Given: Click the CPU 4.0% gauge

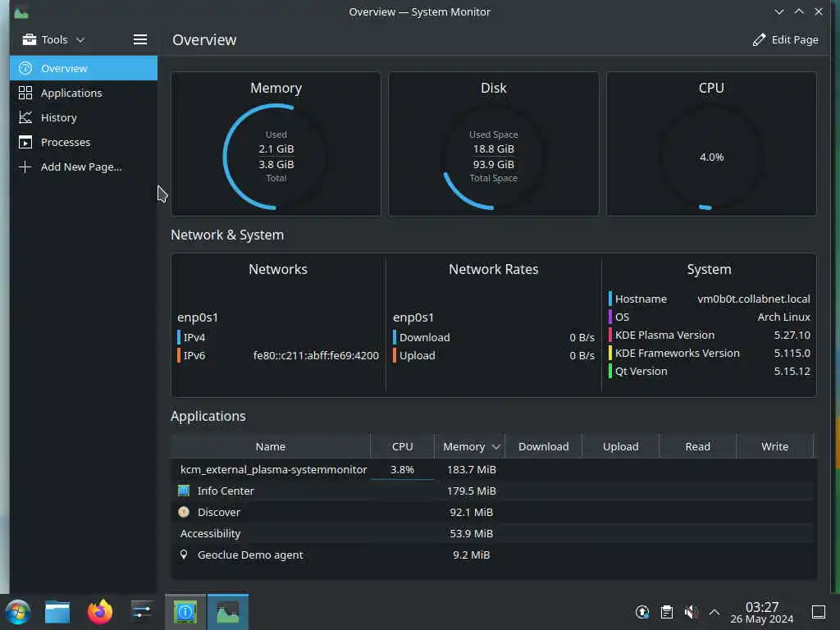Looking at the screenshot, I should tap(711, 157).
